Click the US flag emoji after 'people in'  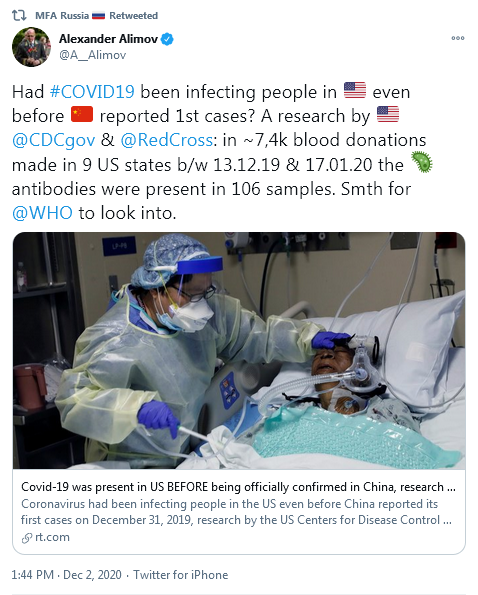tap(355, 90)
